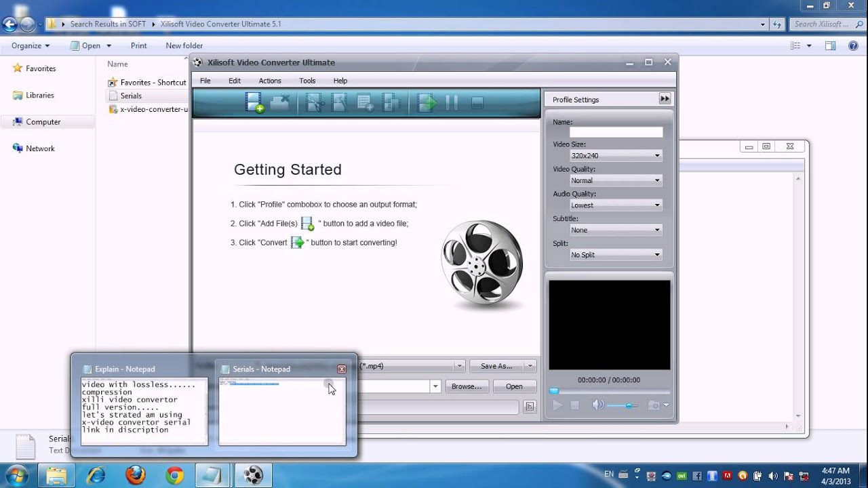Click the snapshot camera icon
Viewport: 868px width, 488px height.
coord(653,405)
